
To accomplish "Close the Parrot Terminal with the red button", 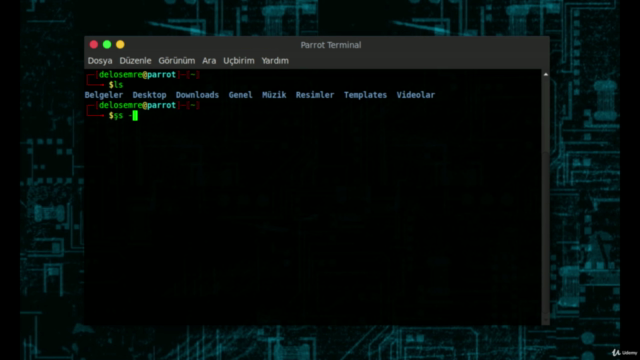I will pos(94,44).
